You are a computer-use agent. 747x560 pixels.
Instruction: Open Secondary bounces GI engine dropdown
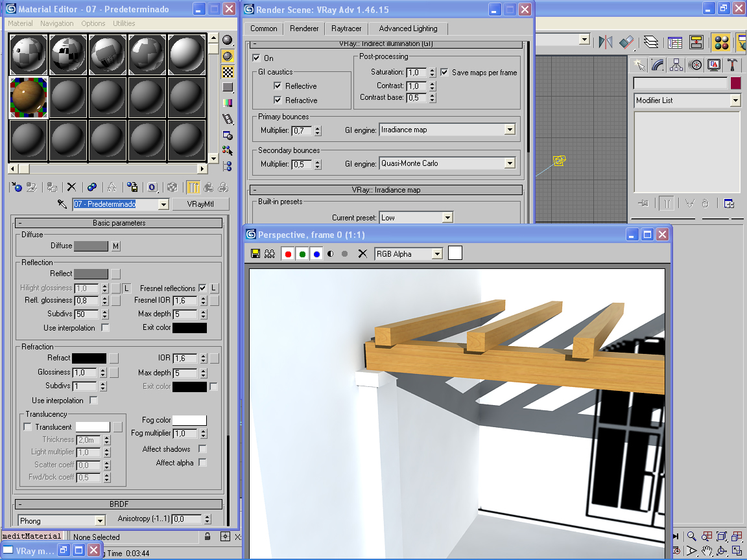point(510,163)
